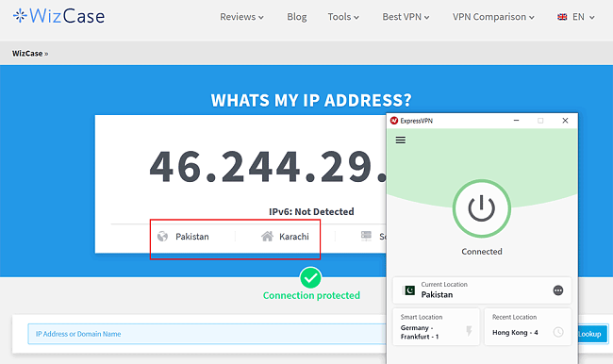Click the Pakistan country label on WizCase
Screen dimensions: 613x364
192,237
